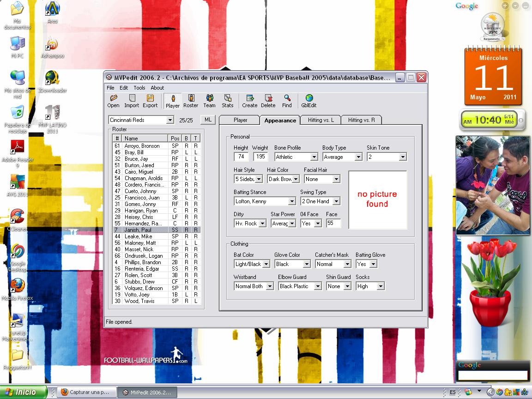Switch to Roster view icon
532x399 pixels.
(191, 101)
